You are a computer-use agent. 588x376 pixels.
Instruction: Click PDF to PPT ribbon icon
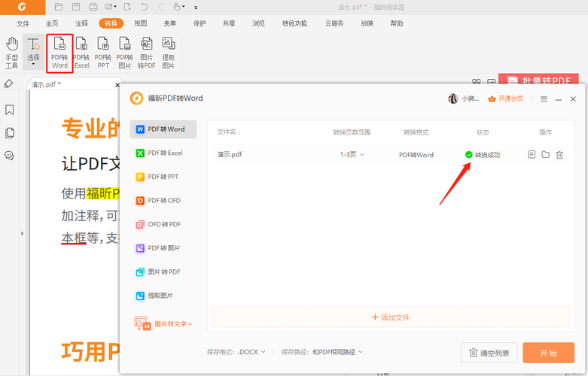pos(103,53)
